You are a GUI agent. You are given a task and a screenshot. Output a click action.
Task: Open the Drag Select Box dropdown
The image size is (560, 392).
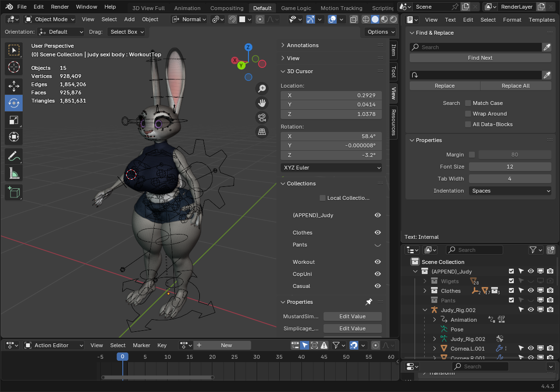pos(127,32)
